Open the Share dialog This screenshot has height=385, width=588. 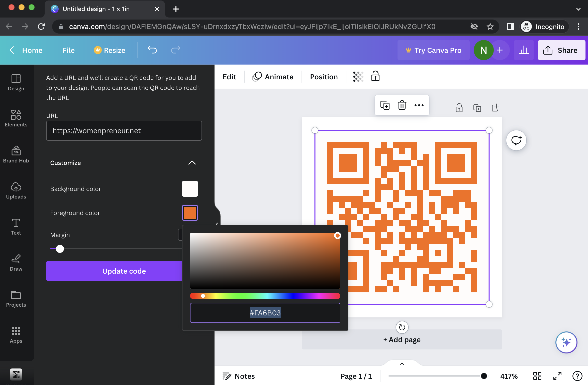(x=561, y=50)
